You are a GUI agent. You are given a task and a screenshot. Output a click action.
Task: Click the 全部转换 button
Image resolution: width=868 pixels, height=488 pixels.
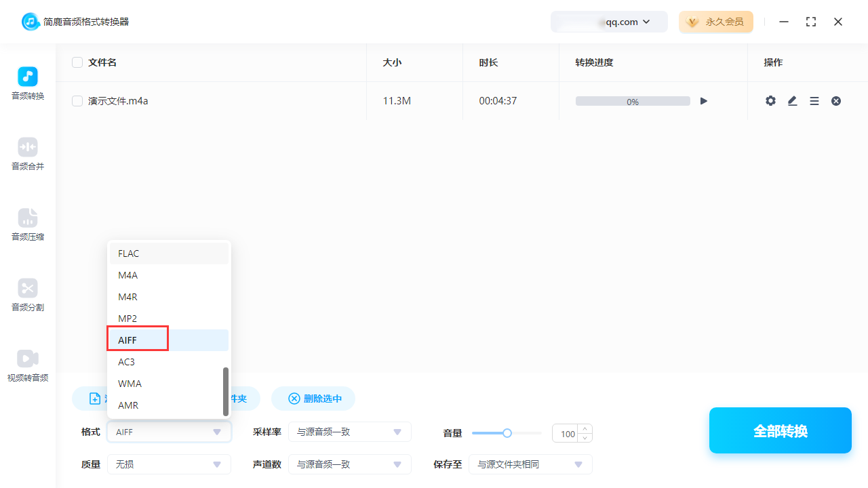tap(780, 430)
